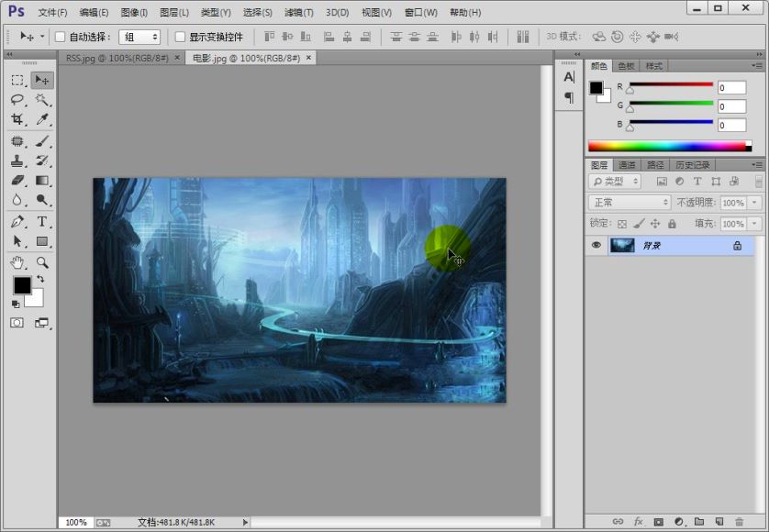The width and height of the screenshot is (769, 532).
Task: Open the 正常 blend mode dropdown
Action: point(630,202)
